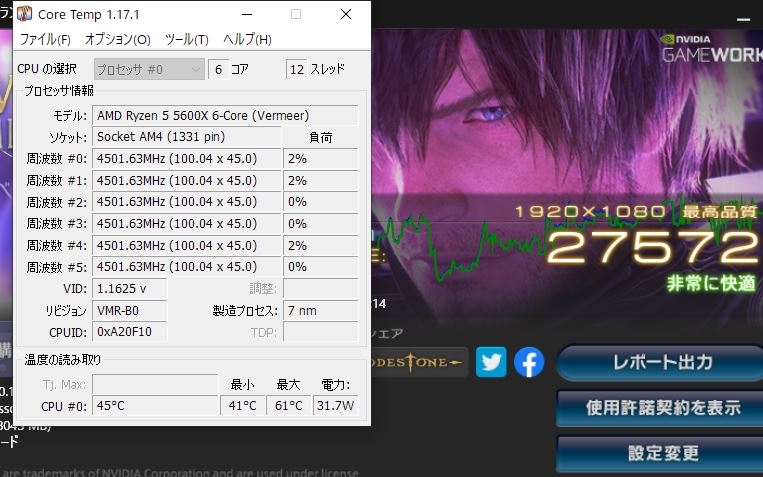Click the core count field showing 6

(x=218, y=70)
